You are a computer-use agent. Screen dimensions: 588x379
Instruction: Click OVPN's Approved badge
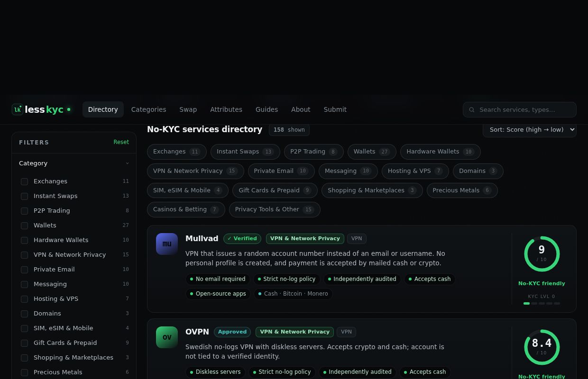[232, 332]
